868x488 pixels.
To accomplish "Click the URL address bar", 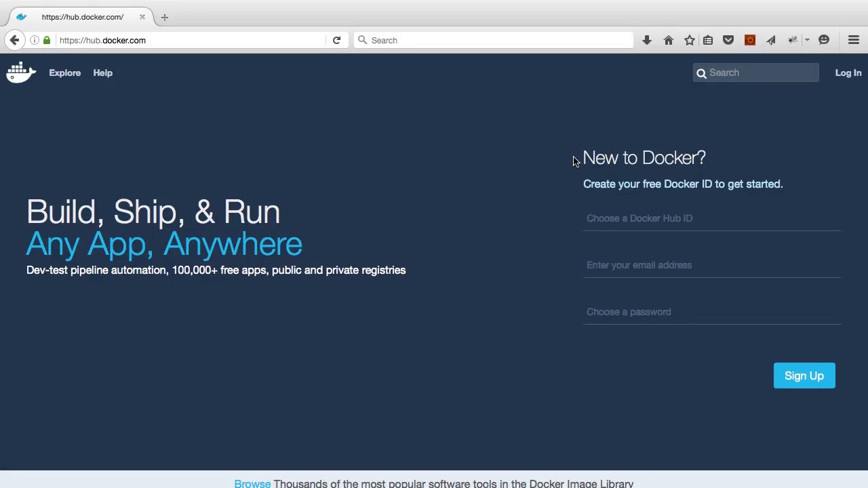I will [x=190, y=40].
